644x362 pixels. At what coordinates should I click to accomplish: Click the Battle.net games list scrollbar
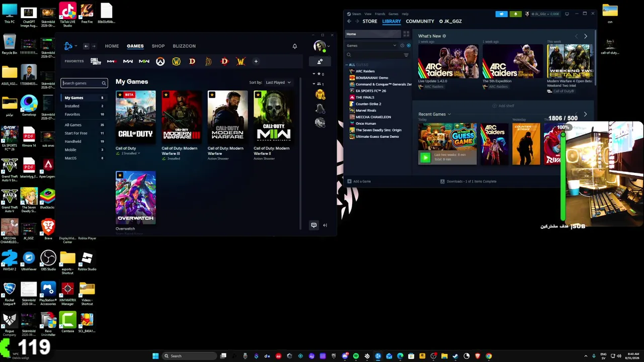click(x=300, y=153)
